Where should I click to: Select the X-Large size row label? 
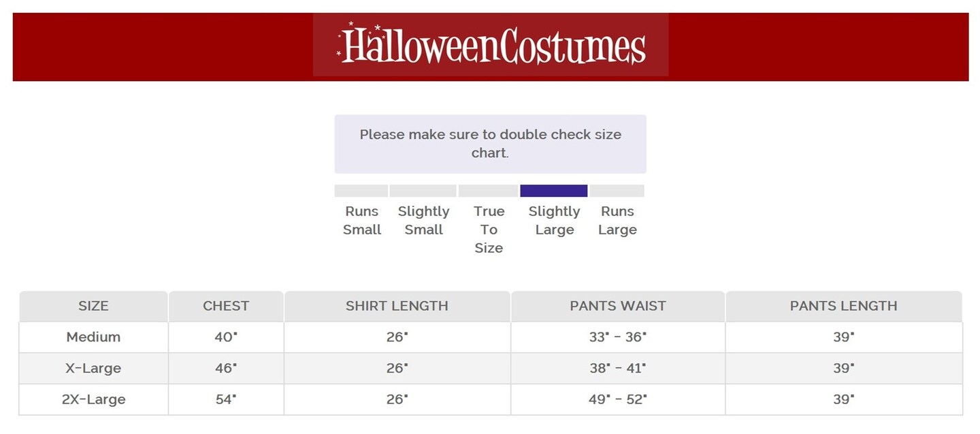point(93,369)
